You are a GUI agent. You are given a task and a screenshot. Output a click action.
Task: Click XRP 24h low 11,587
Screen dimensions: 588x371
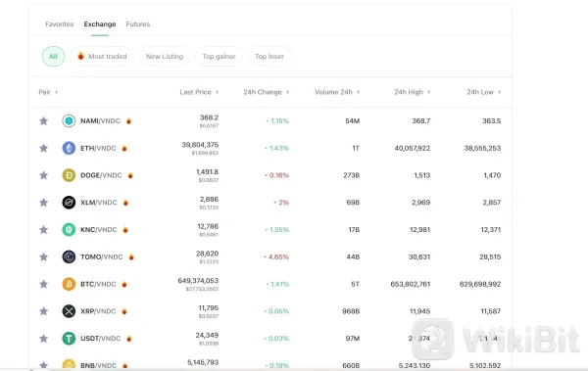491,311
